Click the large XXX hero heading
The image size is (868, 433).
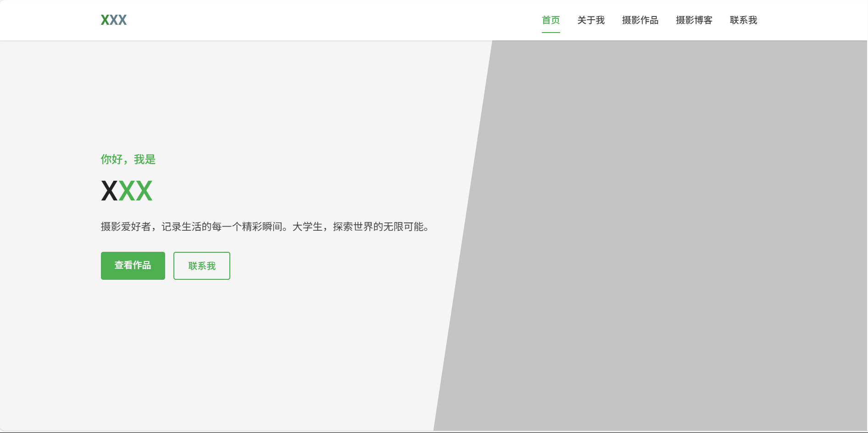126,190
